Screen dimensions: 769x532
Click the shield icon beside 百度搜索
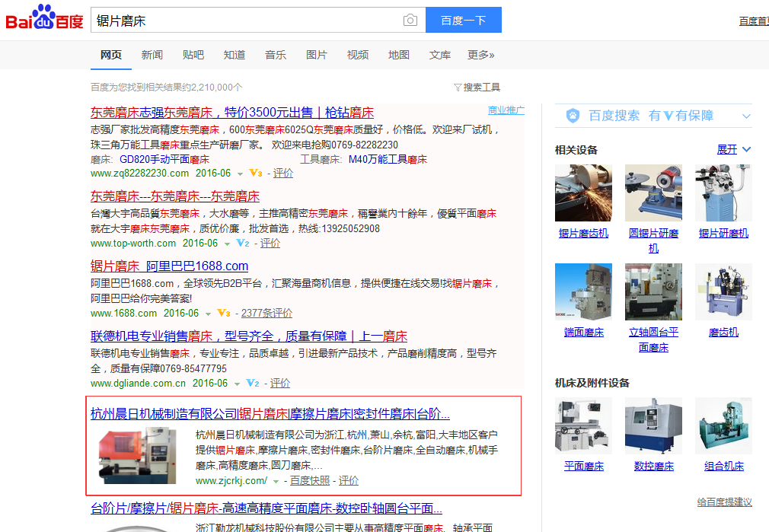[573, 116]
